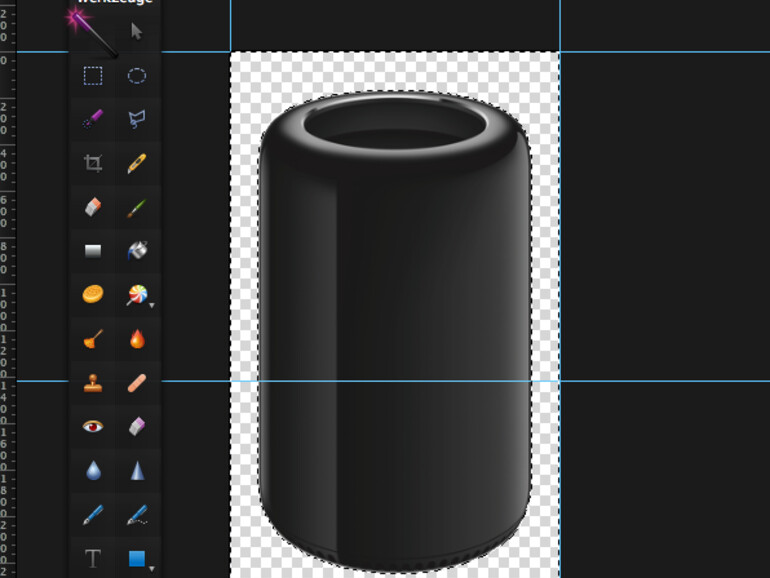The height and width of the screenshot is (578, 770).
Task: Pick the Healing bandage tool
Action: 137,383
